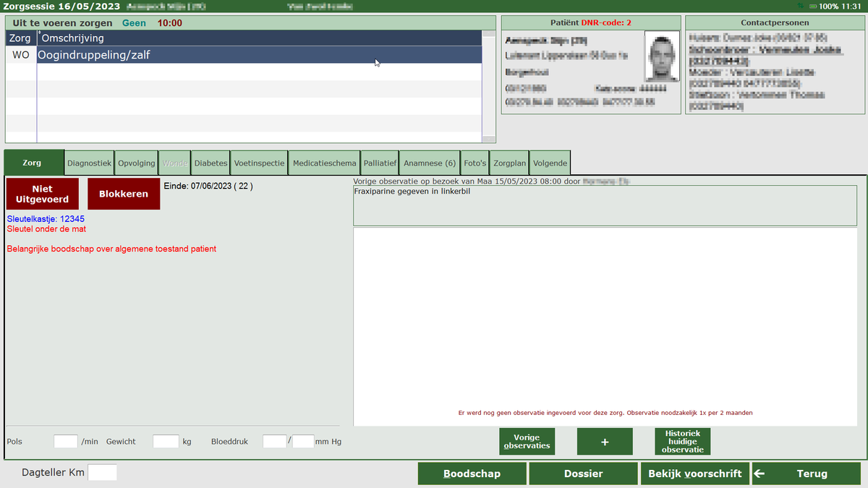Open the Medicatieschema tab
This screenshot has height=488, width=868.
(324, 163)
